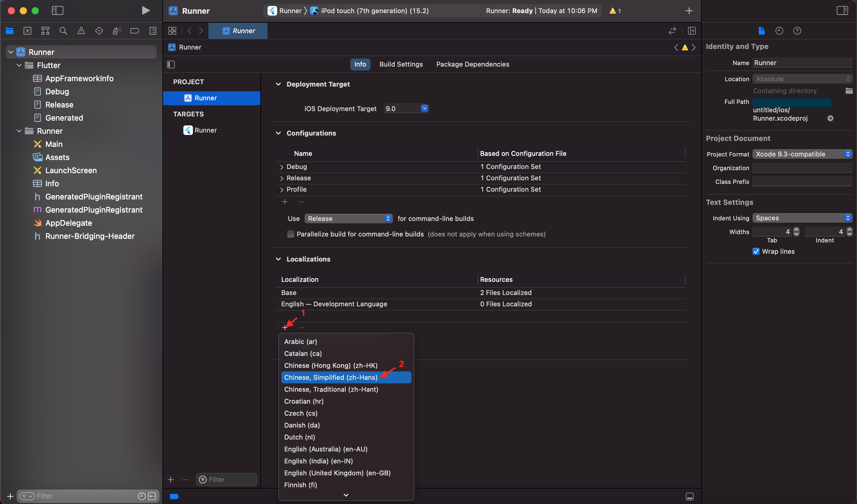
Task: Select the Runner project under PROJECT
Action: [211, 98]
